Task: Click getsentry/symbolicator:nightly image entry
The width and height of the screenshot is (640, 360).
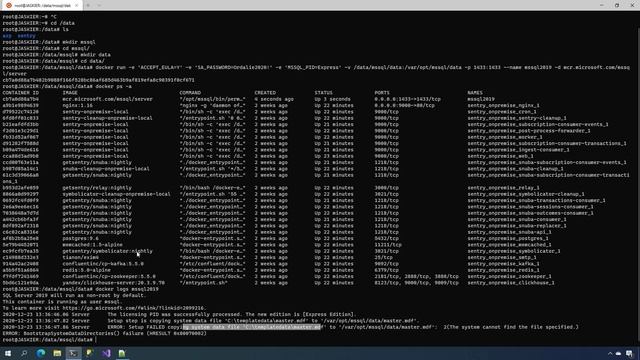Action: click(107, 251)
